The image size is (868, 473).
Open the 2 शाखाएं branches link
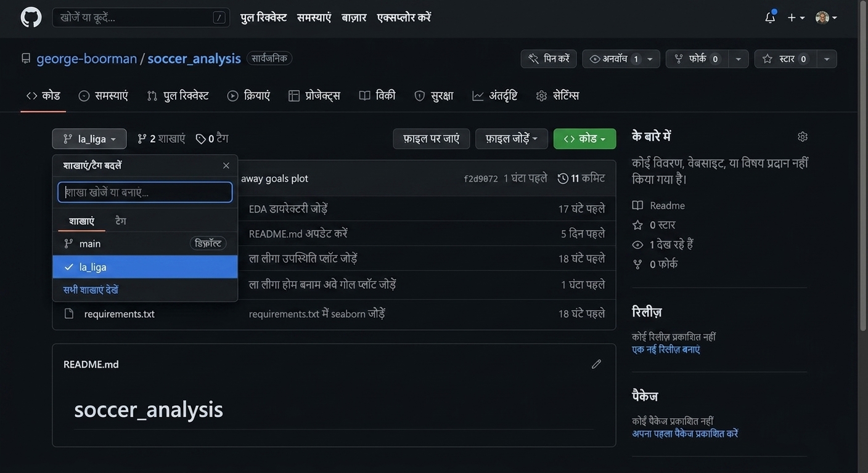(161, 139)
